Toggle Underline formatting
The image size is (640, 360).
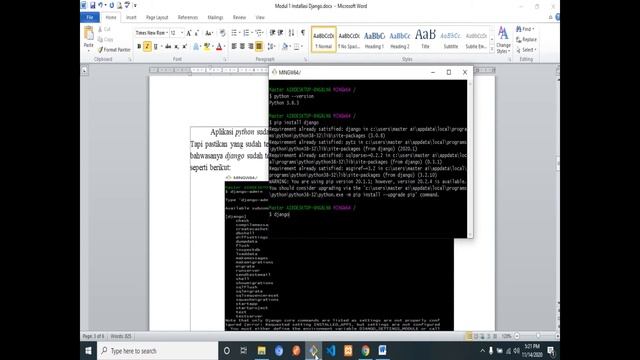pos(155,47)
